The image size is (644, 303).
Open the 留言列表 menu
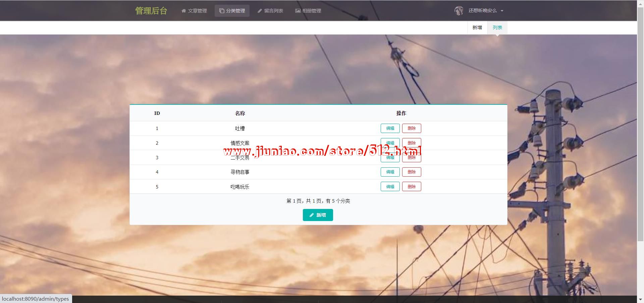270,11
